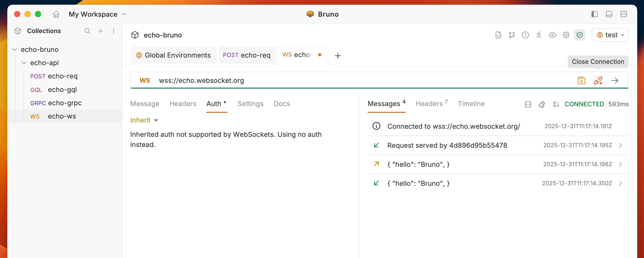The width and height of the screenshot is (644, 258).
Task: Open collection settings gear icon
Action: [x=566, y=35]
